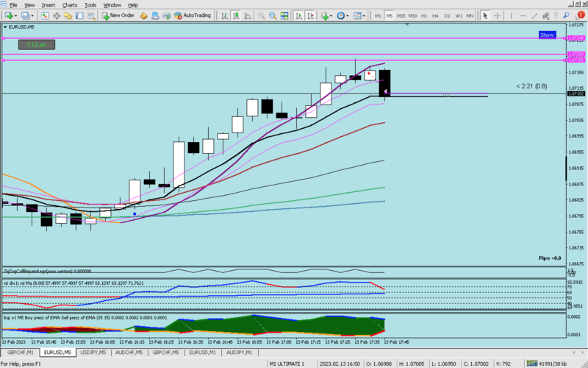This screenshot has height=368, width=588.
Task: Toggle chart auto scroll
Action: 299,15
